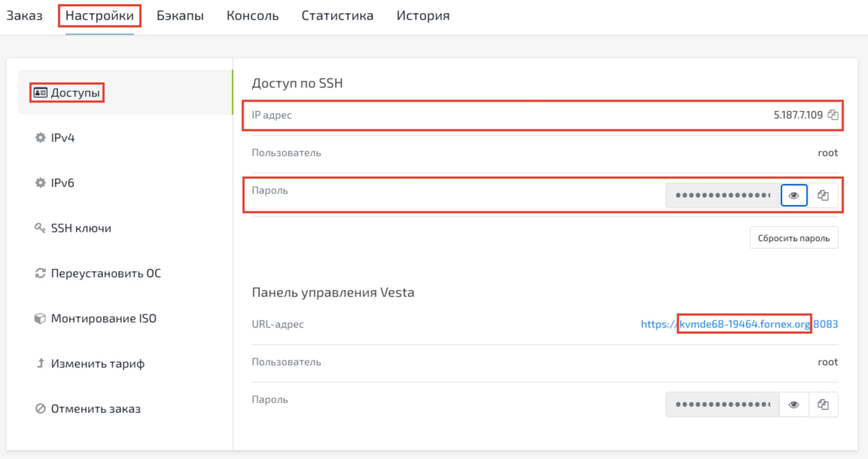868x459 pixels.
Task: Click the refresh icon for Переустановить ОС
Action: [40, 273]
